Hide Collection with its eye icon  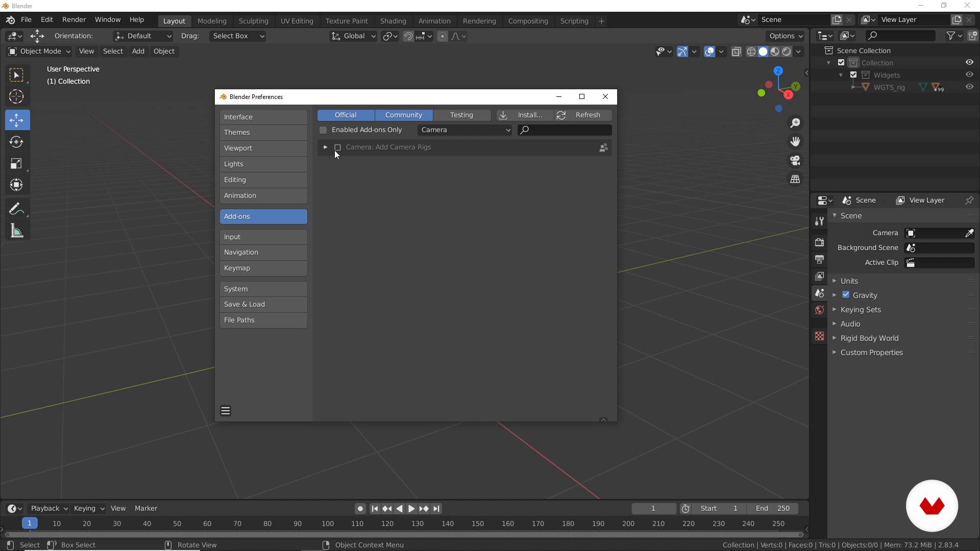[x=969, y=62]
